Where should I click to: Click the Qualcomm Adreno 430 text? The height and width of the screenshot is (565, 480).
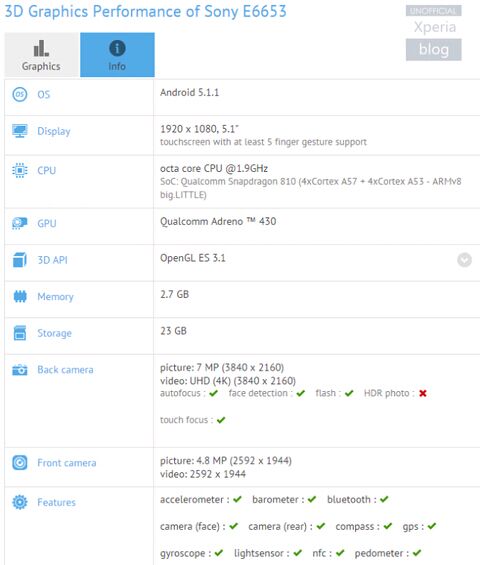pyautogui.click(x=218, y=221)
